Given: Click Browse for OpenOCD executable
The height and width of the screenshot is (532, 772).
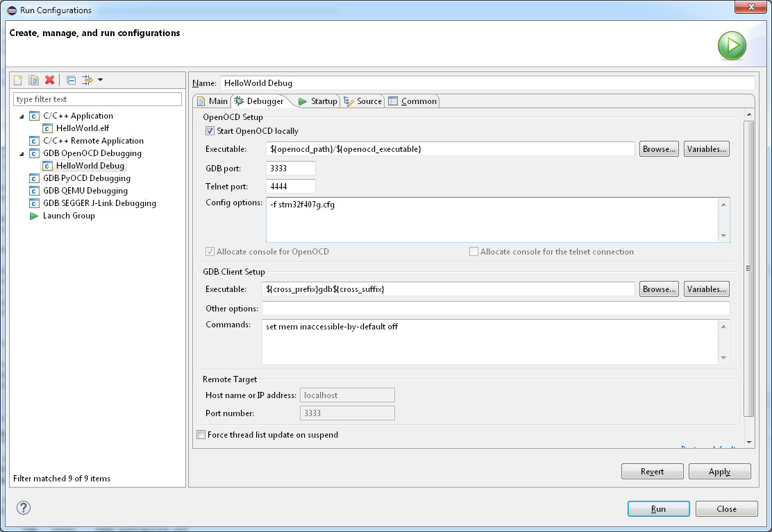Looking at the screenshot, I should pos(658,149).
